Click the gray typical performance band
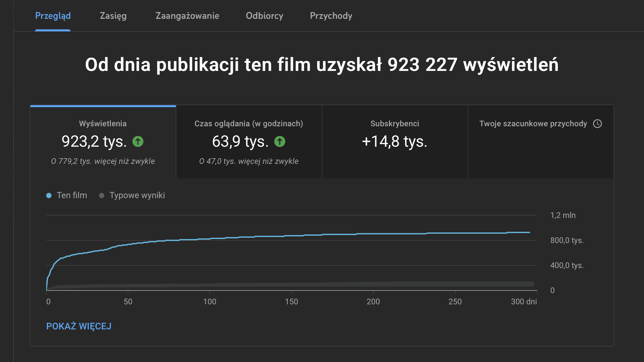This screenshot has height=362, width=644. click(297, 285)
